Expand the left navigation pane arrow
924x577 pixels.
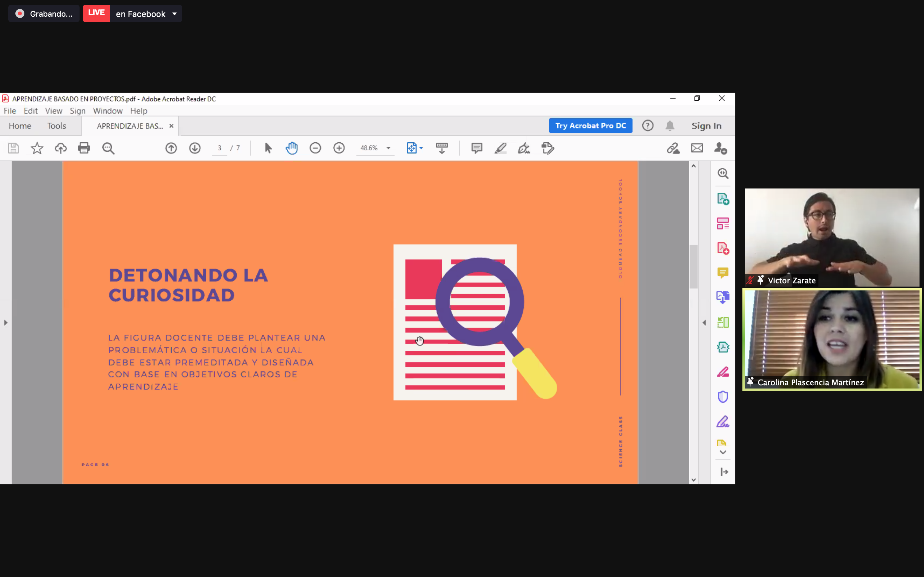[x=5, y=323]
